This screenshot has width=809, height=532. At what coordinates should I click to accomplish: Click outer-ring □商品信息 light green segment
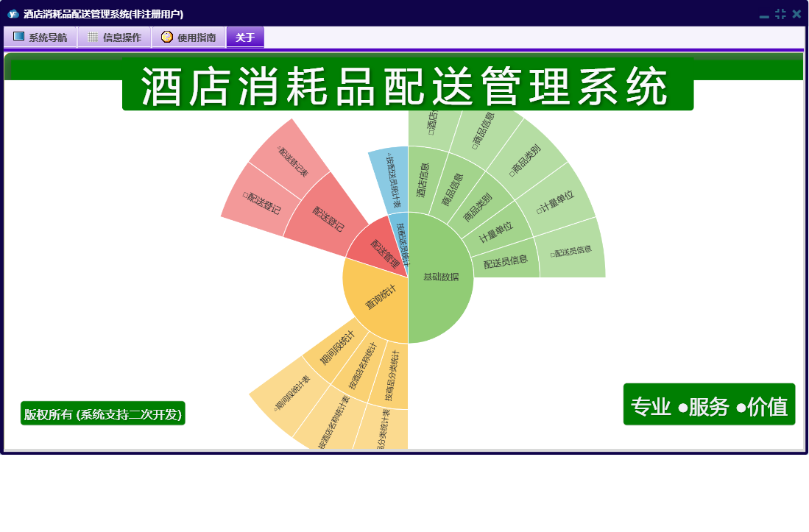pyautogui.click(x=484, y=132)
